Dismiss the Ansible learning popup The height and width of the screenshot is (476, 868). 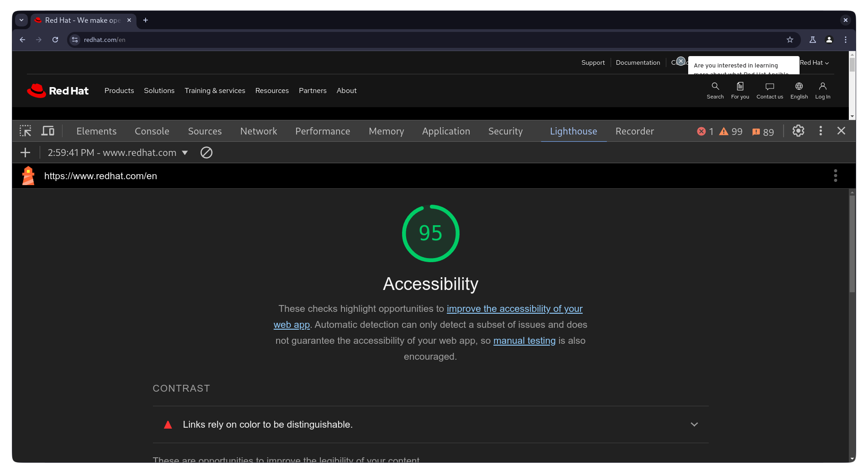(681, 61)
